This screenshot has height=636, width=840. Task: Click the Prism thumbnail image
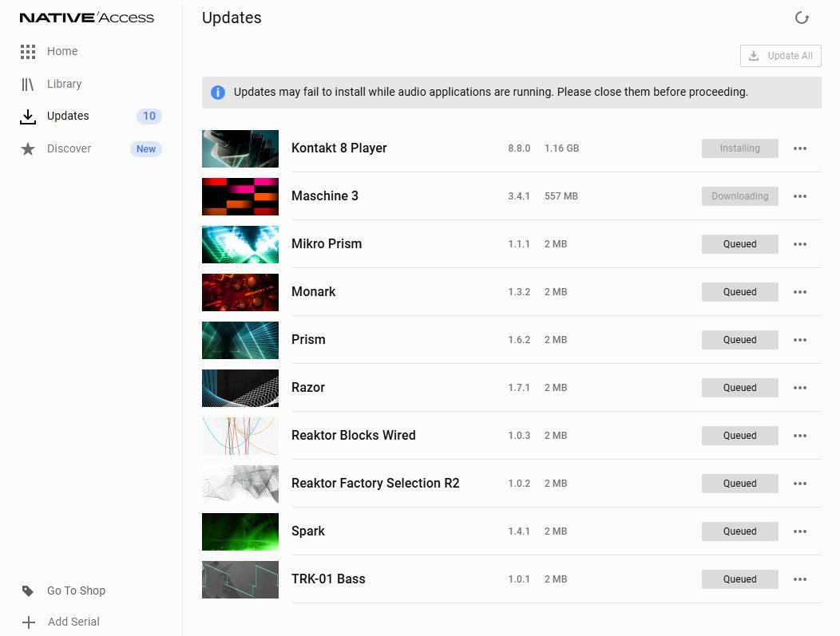point(240,341)
